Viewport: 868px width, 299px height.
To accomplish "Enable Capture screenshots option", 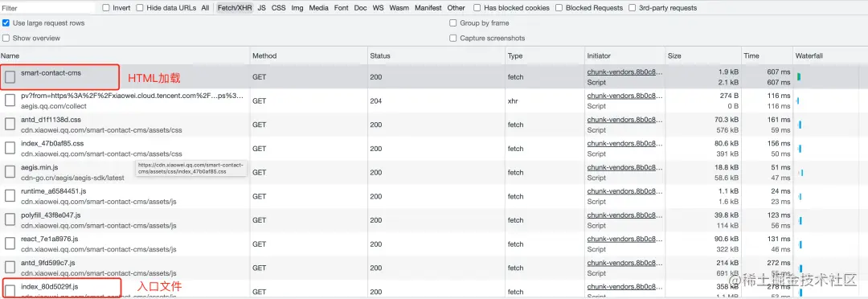I will (x=453, y=39).
